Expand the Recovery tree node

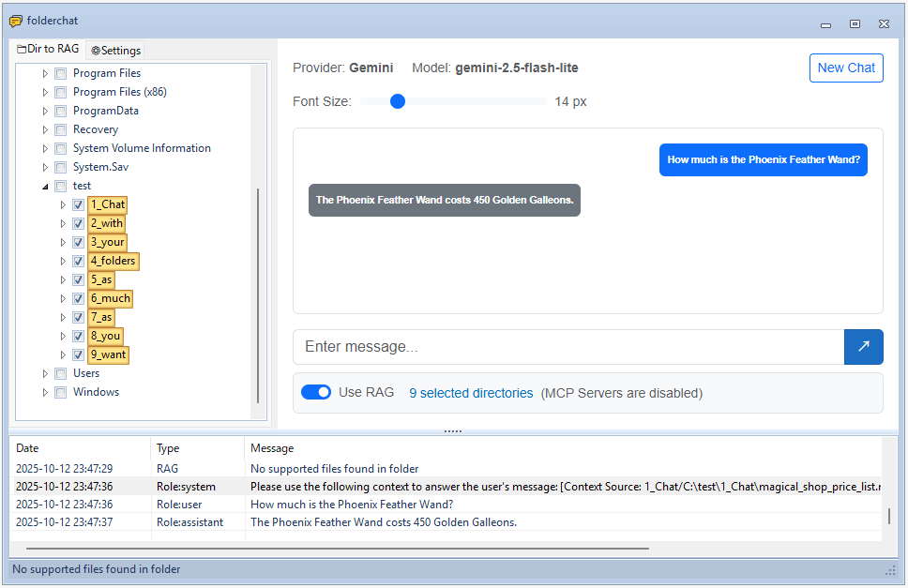coord(45,128)
